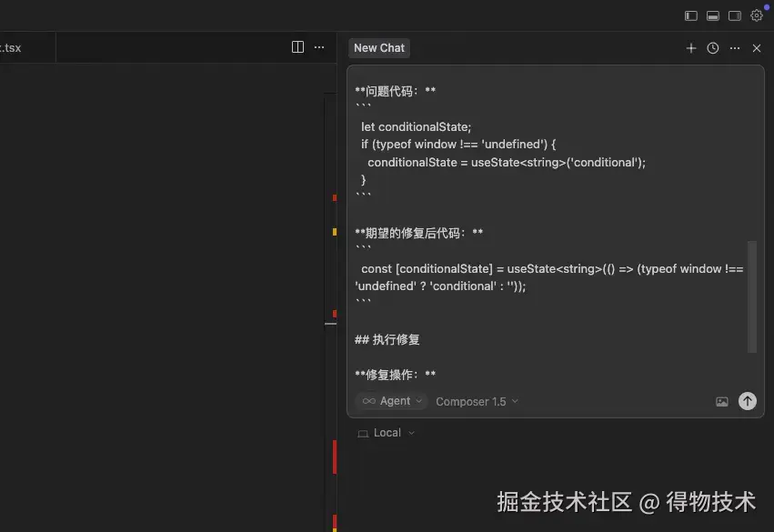The height and width of the screenshot is (532, 774).
Task: Toggle the primary sidebar layout icon
Action: point(691,15)
